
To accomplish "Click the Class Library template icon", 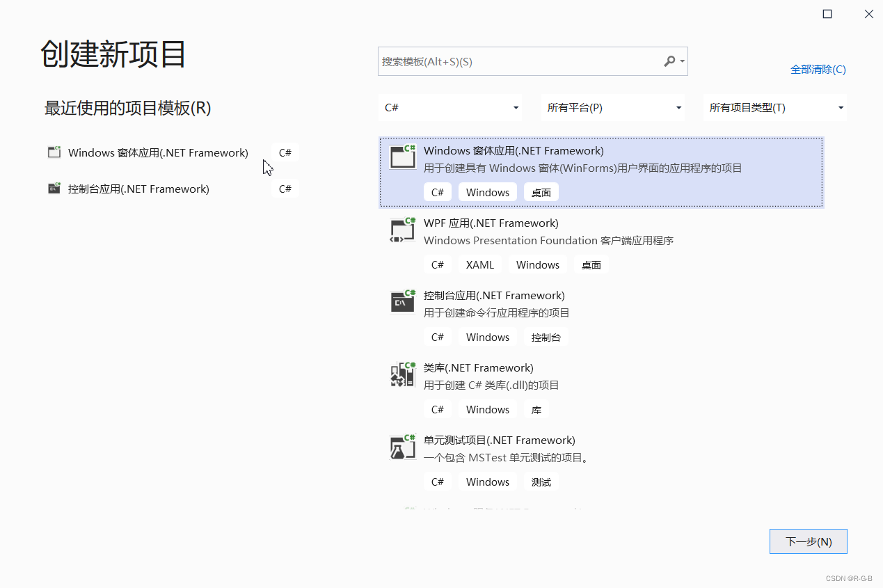I will click(x=402, y=374).
